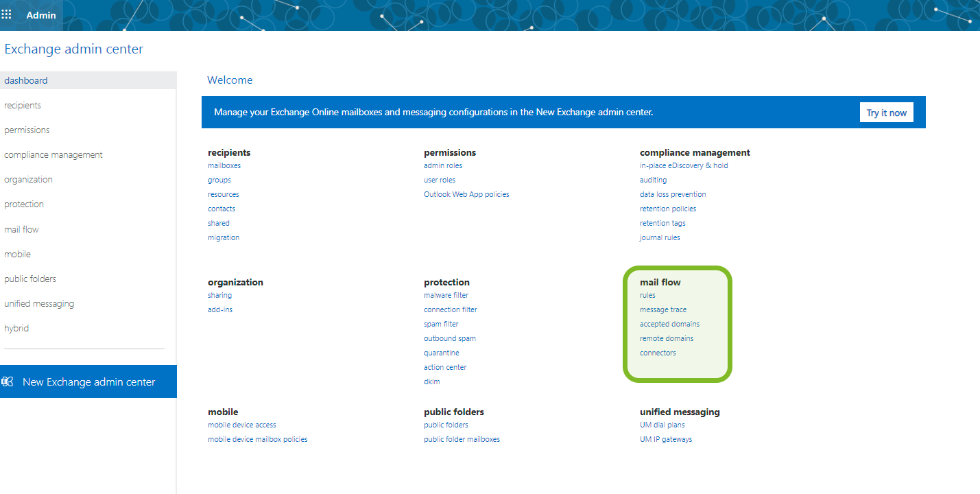This screenshot has width=980, height=494.
Task: Open UM dial plans under unified messaging
Action: coord(661,425)
